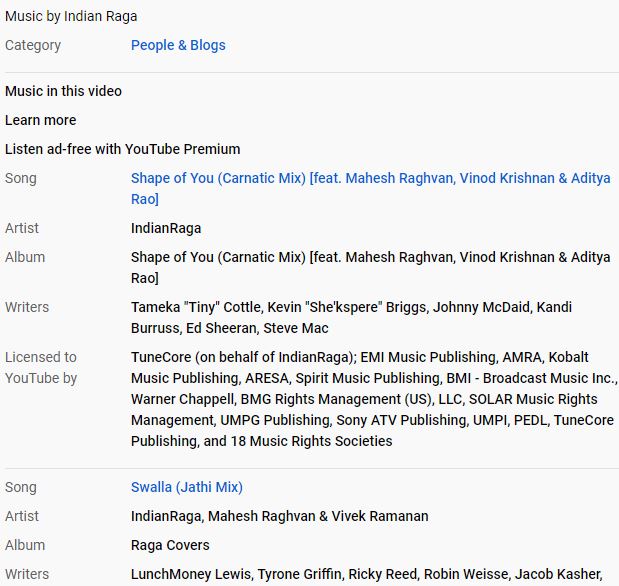Viewport: 619px width, 586px height.
Task: Open the Swalla (Jathi Mix) song link
Action: [x=187, y=487]
